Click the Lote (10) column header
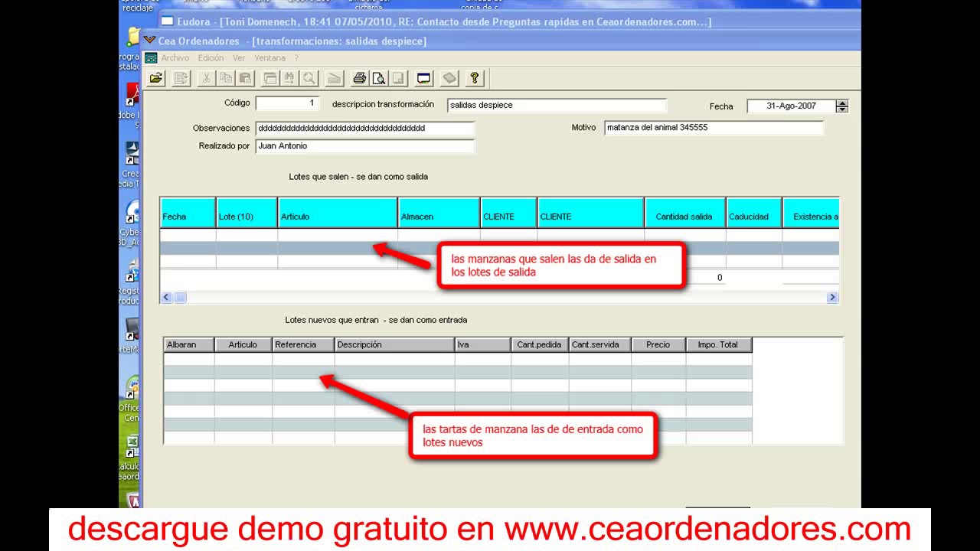 [247, 213]
